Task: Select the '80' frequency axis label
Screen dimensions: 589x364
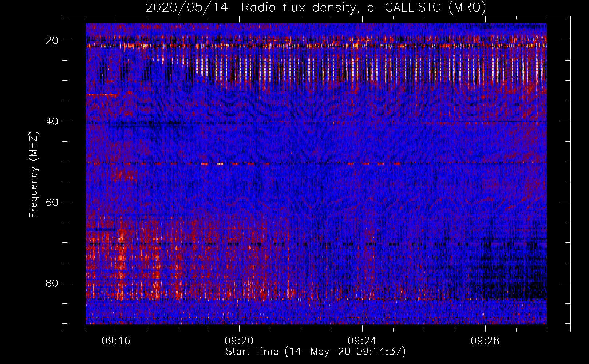Action: 52,283
